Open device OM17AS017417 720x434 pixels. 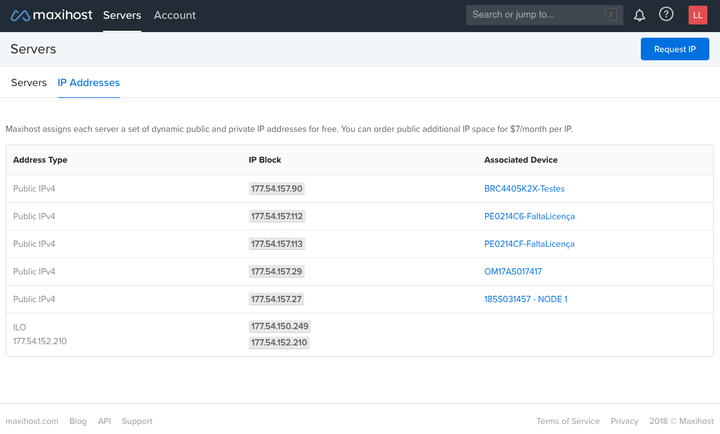click(x=513, y=271)
